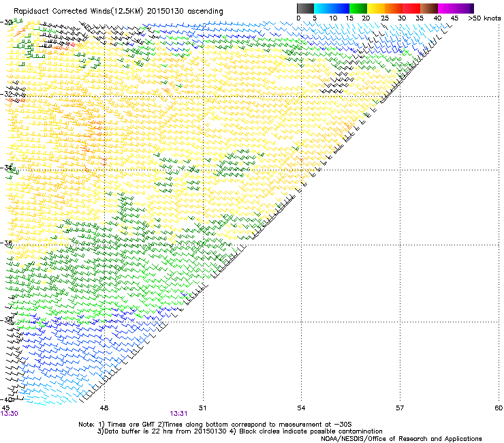Click the yellow 20-25 knots legend swatch
The height and width of the screenshot is (443, 504).
[x=376, y=8]
